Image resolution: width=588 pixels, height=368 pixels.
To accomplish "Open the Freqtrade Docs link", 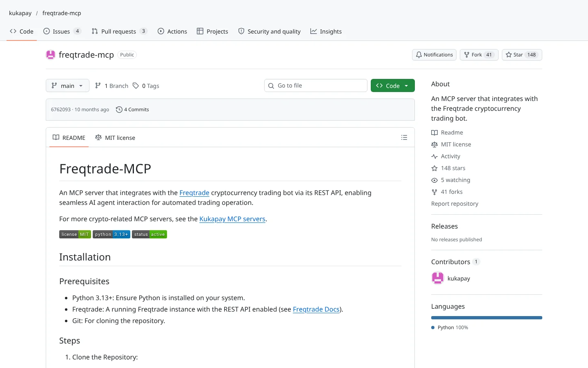I will [x=316, y=309].
